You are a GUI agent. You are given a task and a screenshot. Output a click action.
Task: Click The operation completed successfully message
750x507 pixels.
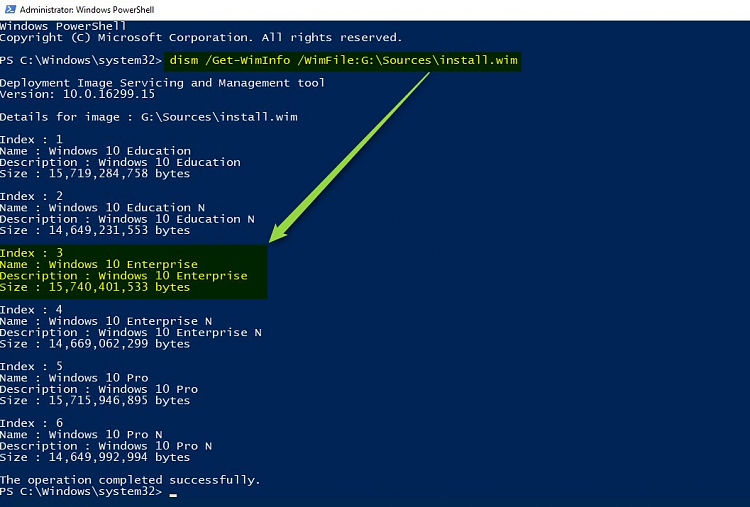(x=130, y=480)
